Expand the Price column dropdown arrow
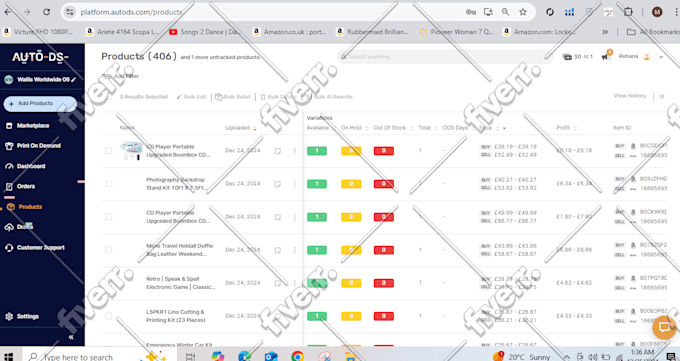 click(504, 128)
